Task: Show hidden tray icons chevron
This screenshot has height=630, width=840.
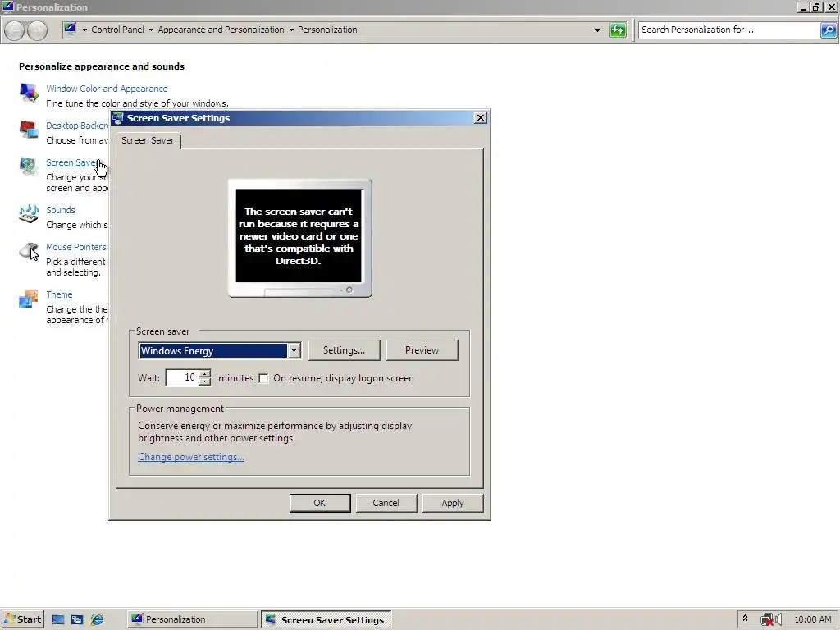Action: [745, 619]
